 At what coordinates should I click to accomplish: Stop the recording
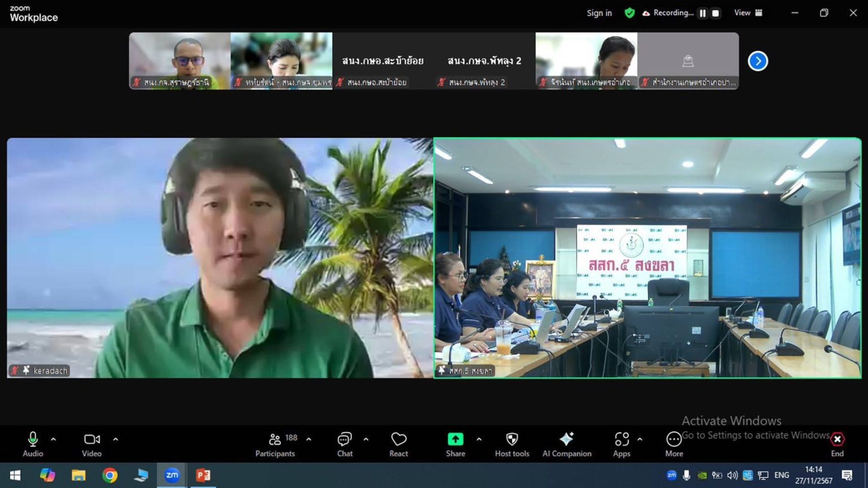(x=715, y=13)
